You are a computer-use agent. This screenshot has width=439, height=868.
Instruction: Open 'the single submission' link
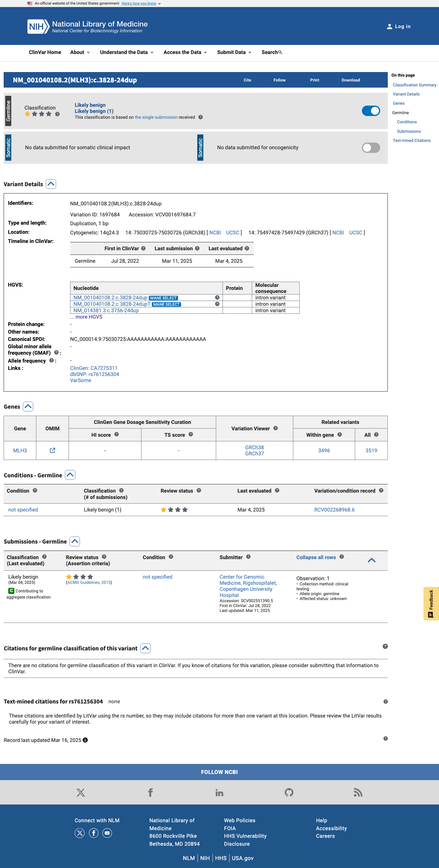(x=156, y=117)
